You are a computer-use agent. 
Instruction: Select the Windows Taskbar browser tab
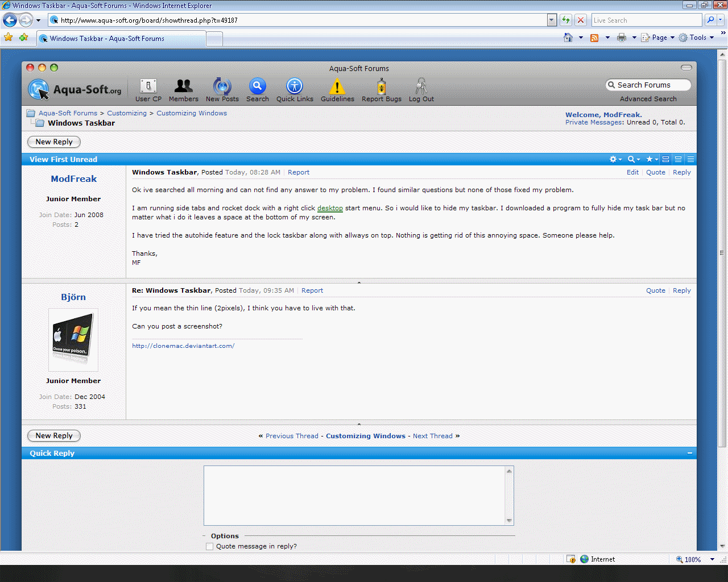[x=121, y=39]
